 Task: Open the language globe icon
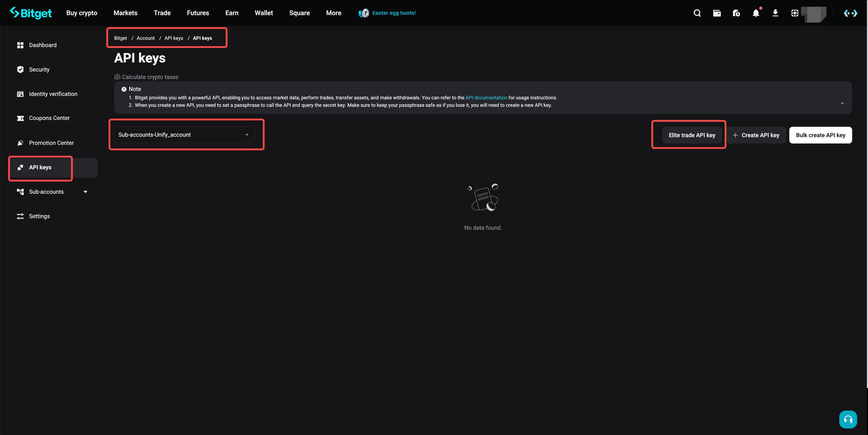pyautogui.click(x=794, y=13)
